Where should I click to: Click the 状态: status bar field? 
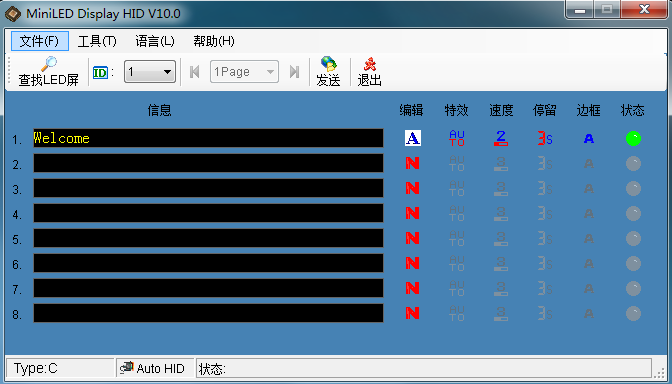[423, 368]
